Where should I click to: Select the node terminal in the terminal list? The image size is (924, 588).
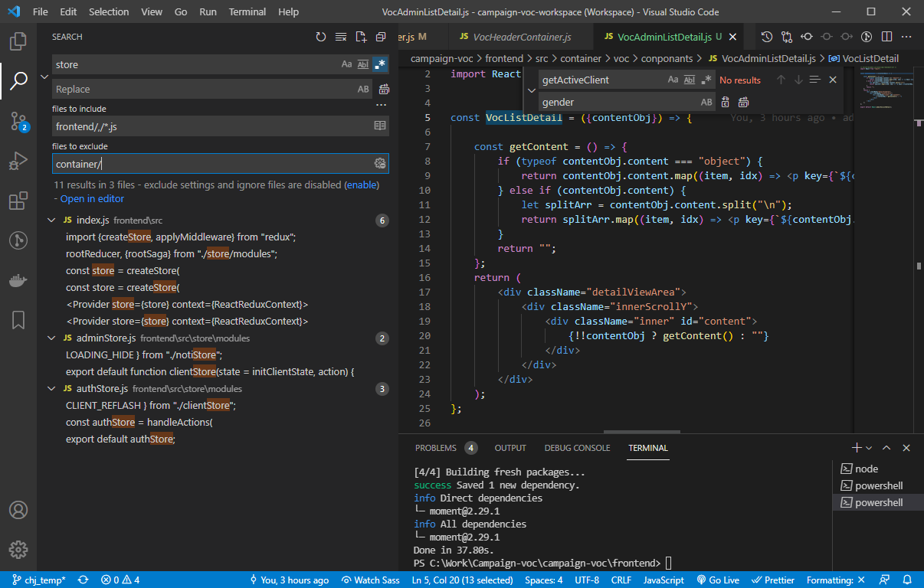[878, 469]
